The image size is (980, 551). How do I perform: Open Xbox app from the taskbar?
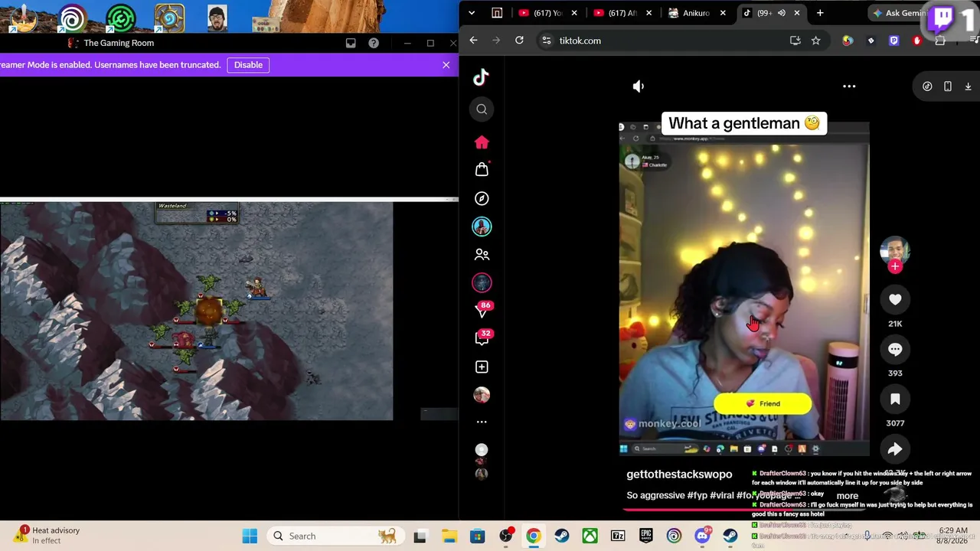pyautogui.click(x=590, y=536)
